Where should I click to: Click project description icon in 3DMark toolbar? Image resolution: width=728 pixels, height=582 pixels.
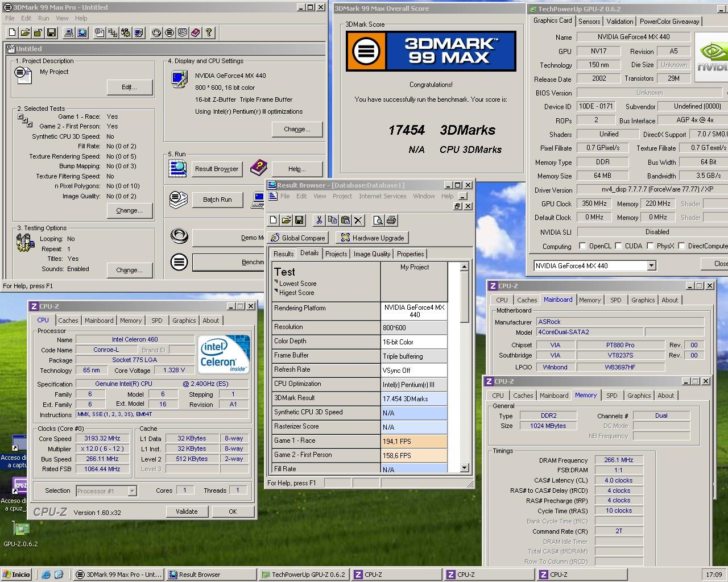(100, 32)
